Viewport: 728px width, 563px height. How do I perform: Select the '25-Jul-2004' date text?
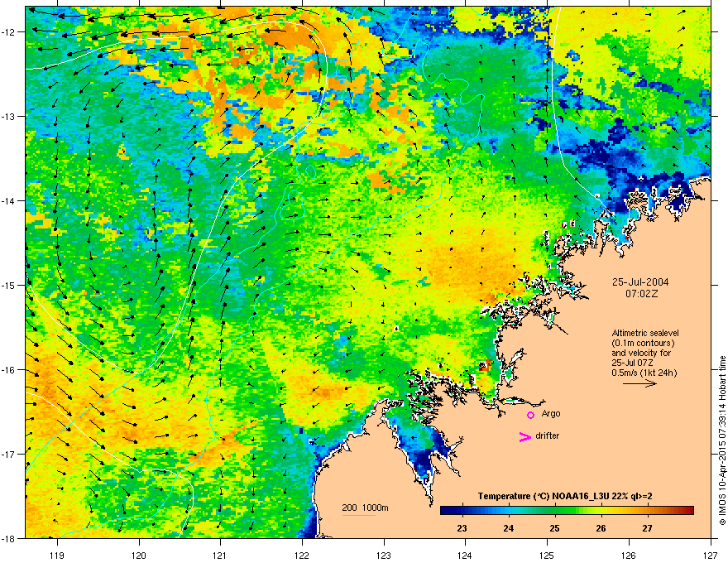pyautogui.click(x=640, y=282)
